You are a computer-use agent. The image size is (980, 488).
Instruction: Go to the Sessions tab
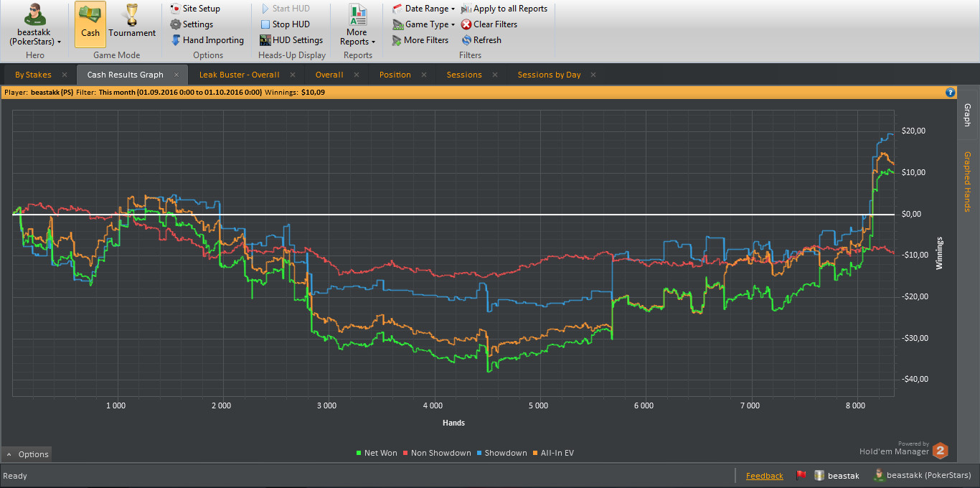(464, 75)
